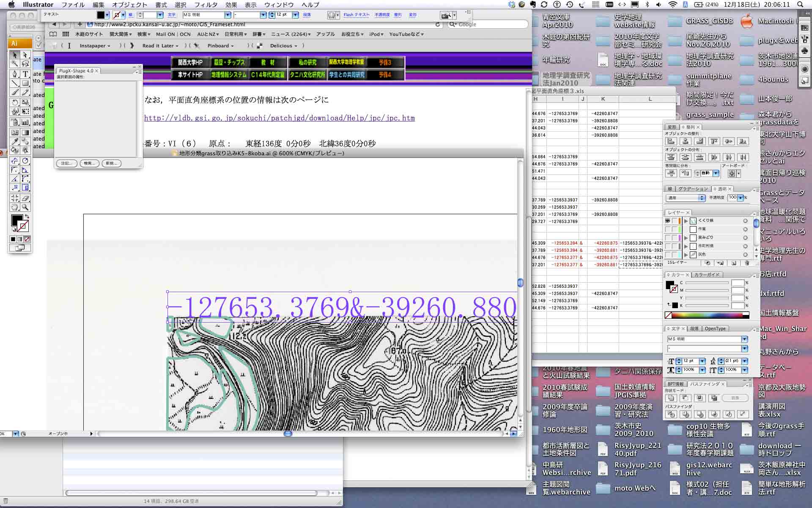Screen dimensions: 812x508
Task: Click the Pathfinder divide icon
Action: [x=671, y=414]
